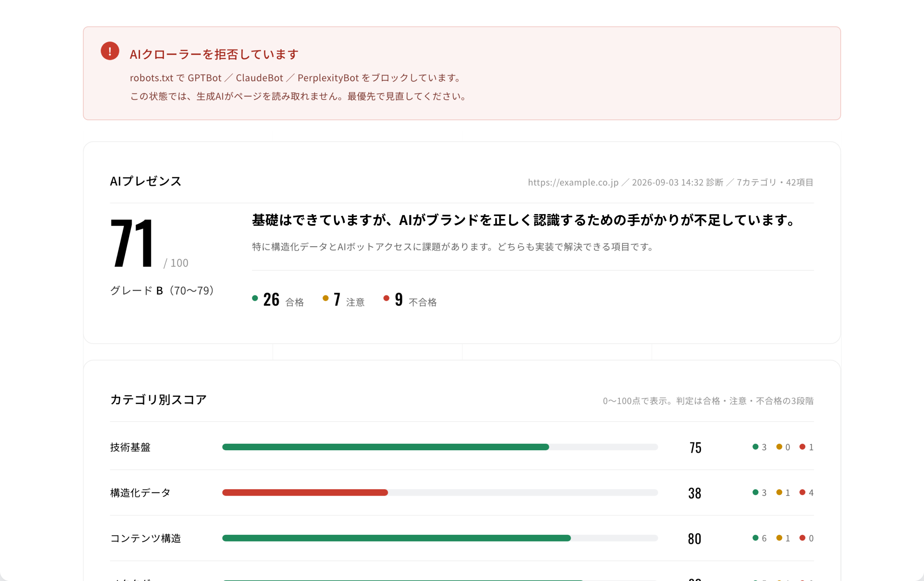Click the score 80 for コンテンツ構造
This screenshot has height=581, width=924.
click(x=695, y=538)
